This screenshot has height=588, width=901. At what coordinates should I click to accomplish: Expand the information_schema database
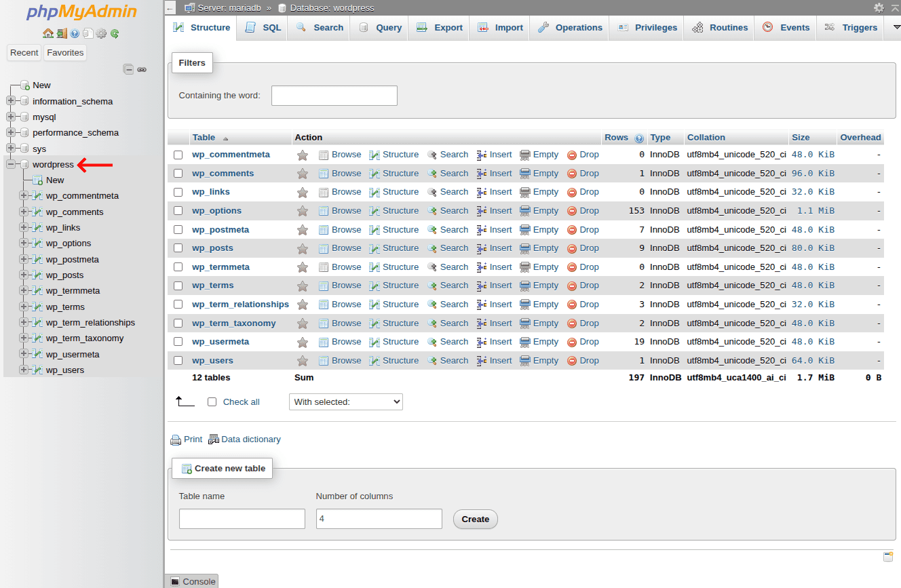tap(10, 101)
